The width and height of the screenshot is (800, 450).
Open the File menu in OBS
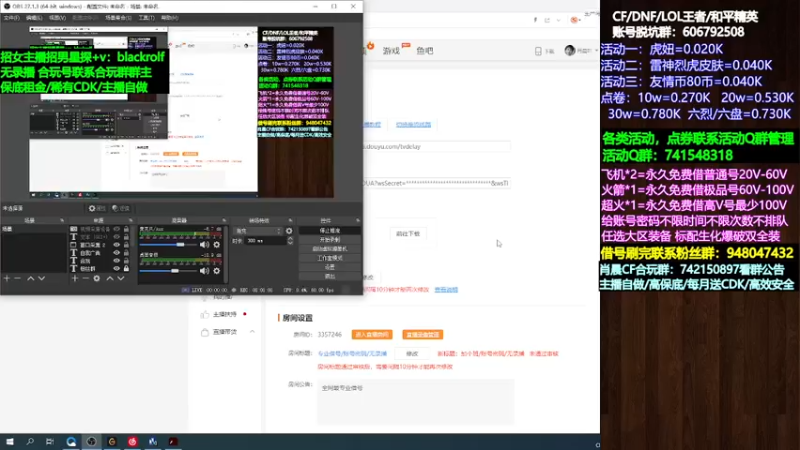click(x=11, y=18)
